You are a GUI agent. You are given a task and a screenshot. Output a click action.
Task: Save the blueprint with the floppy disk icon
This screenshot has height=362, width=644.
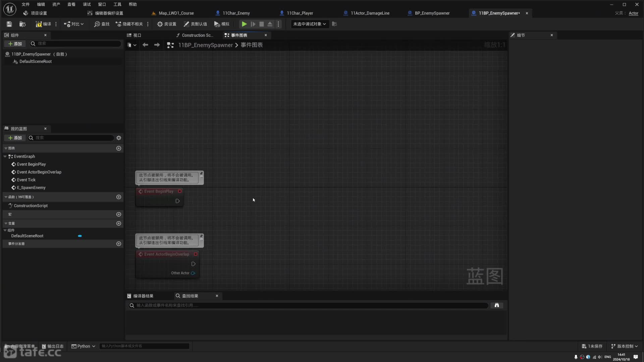coord(9,24)
